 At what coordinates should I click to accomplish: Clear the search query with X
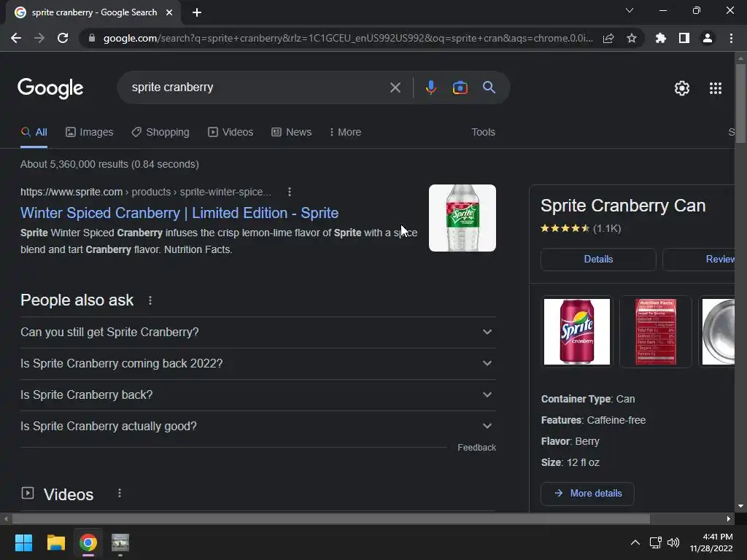(x=395, y=87)
